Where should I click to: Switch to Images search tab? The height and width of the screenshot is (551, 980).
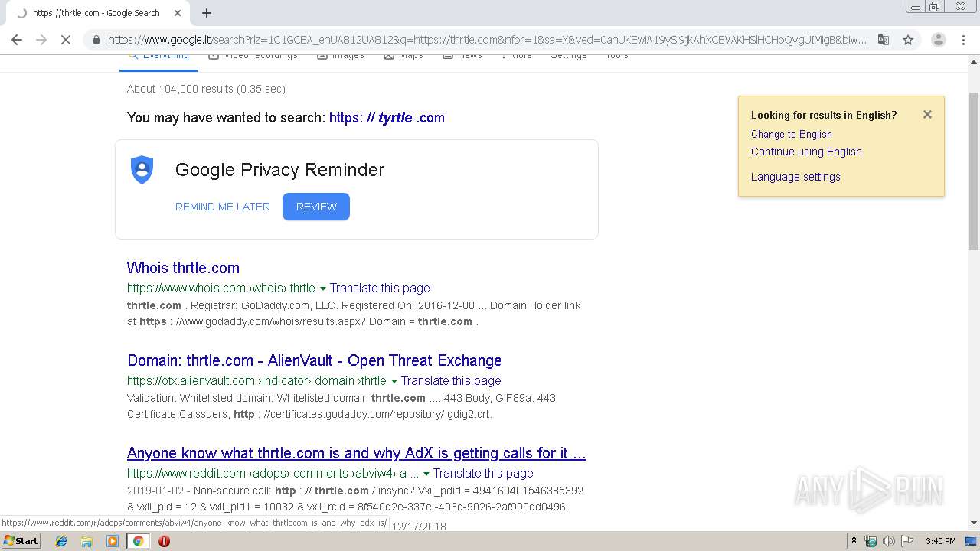[340, 57]
